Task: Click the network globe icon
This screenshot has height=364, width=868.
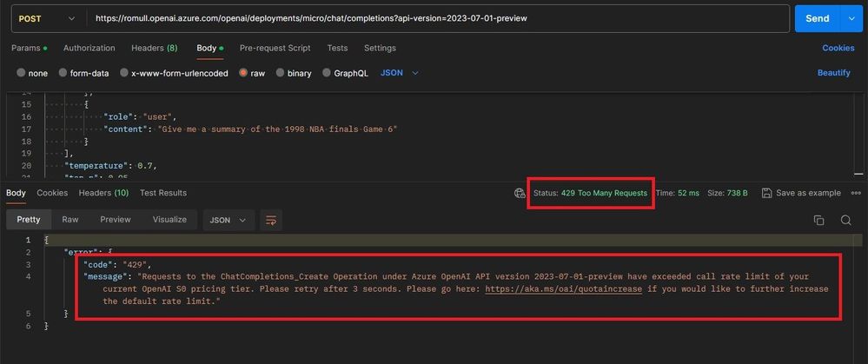Action: [520, 193]
